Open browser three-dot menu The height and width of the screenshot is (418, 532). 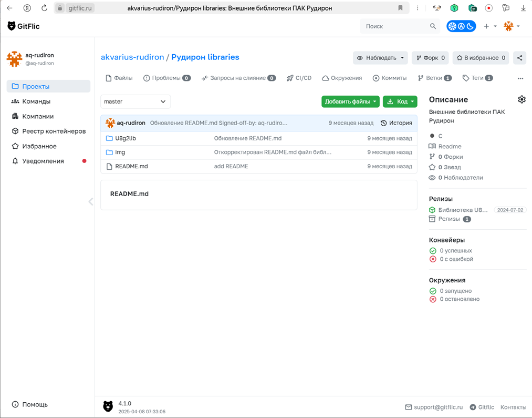pyautogui.click(x=418, y=8)
